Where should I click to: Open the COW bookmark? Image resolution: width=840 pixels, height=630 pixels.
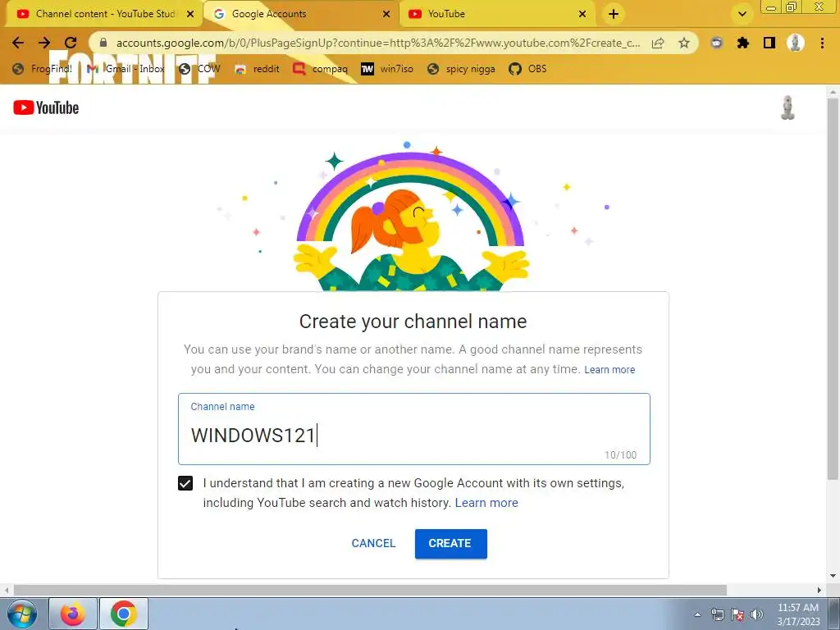tap(200, 69)
